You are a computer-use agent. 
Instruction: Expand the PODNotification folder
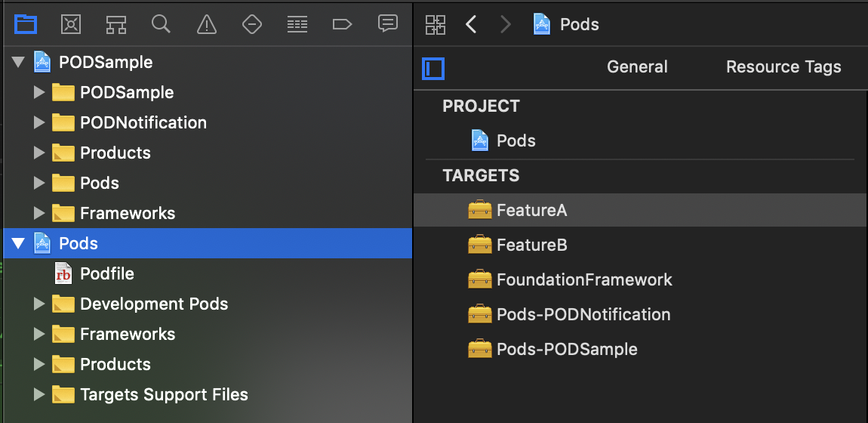click(x=39, y=122)
